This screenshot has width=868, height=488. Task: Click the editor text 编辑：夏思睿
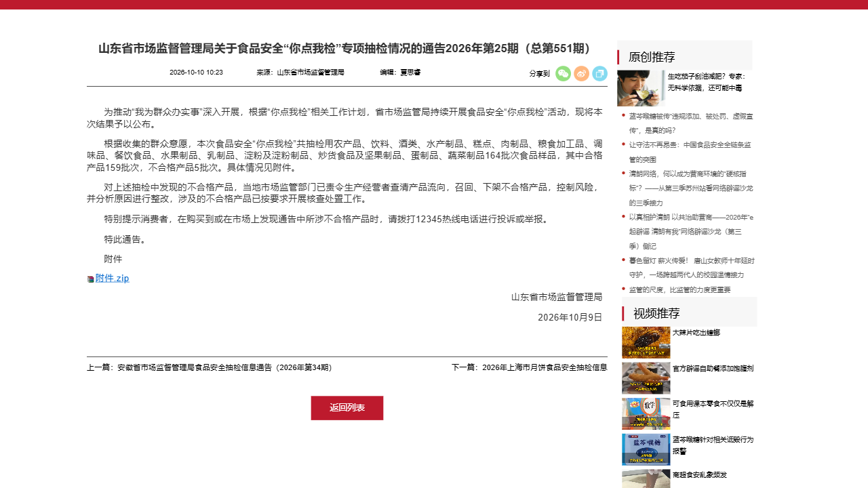(400, 73)
